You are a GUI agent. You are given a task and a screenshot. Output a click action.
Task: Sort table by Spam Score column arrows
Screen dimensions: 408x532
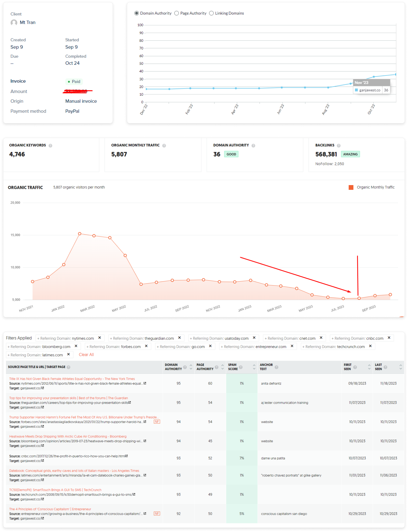254,367
